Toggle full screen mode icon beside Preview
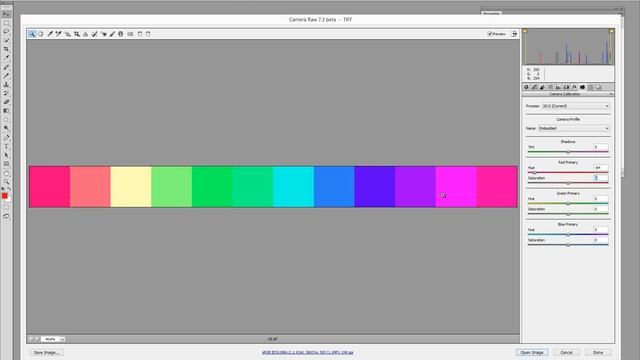Image resolution: width=640 pixels, height=360 pixels. point(514,34)
